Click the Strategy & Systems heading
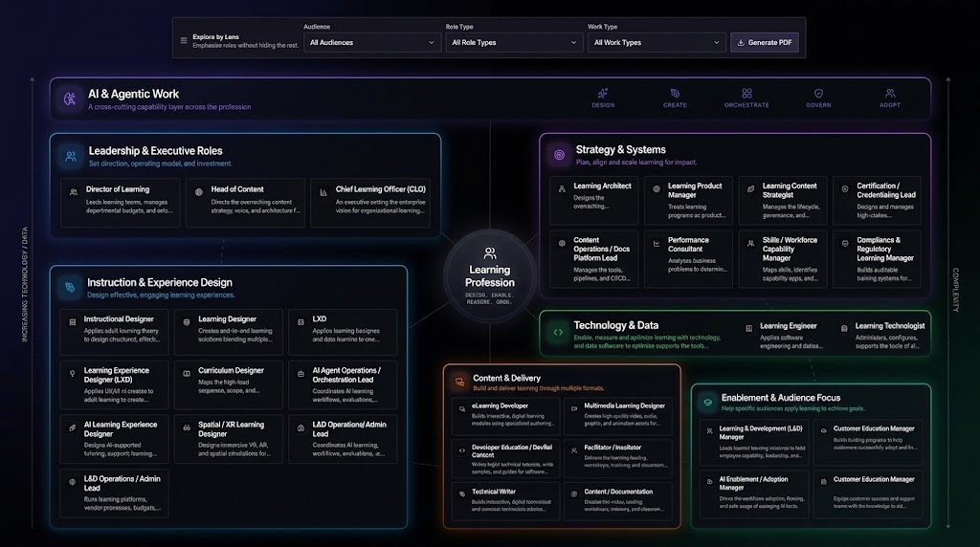980x547 pixels. coord(620,150)
